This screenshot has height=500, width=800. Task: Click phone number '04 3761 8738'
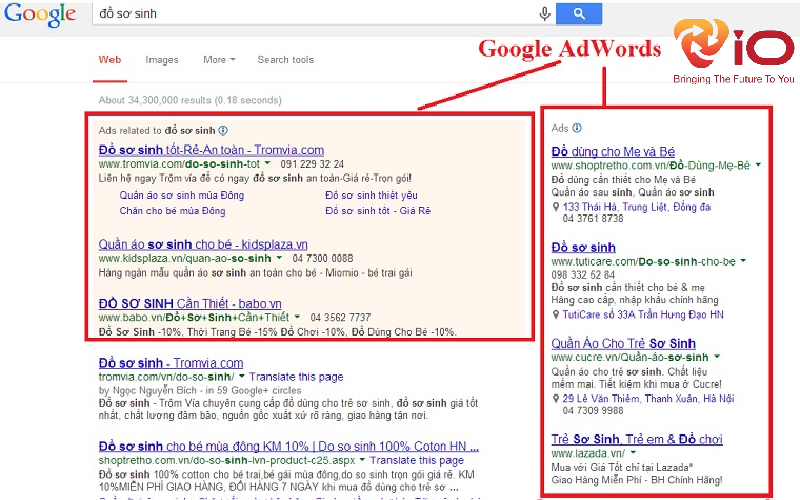(x=593, y=218)
